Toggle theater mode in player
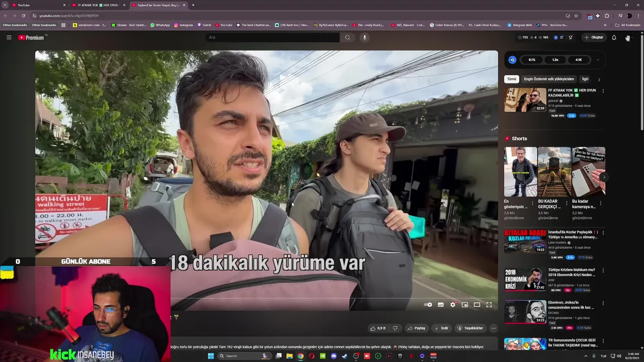644x362 pixels. click(x=477, y=305)
